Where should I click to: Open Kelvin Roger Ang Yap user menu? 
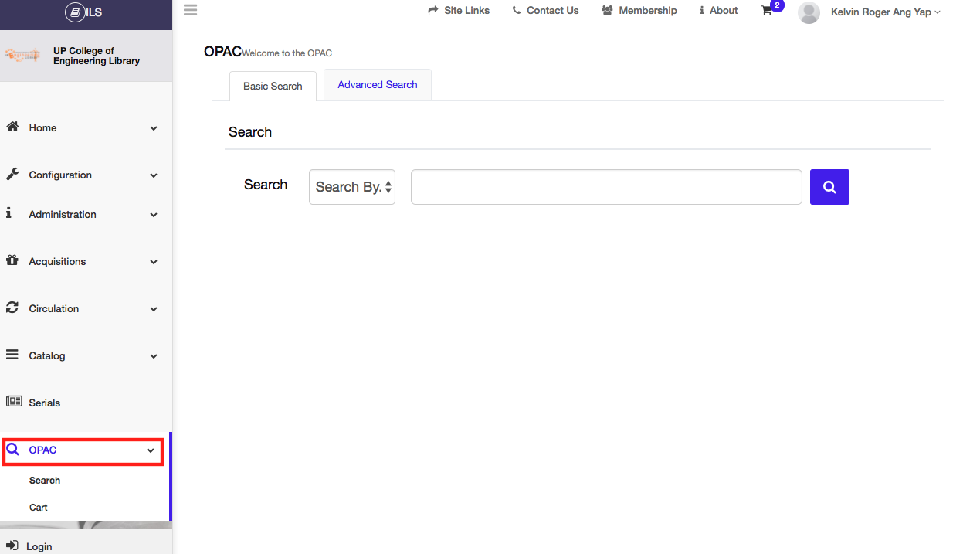click(885, 12)
